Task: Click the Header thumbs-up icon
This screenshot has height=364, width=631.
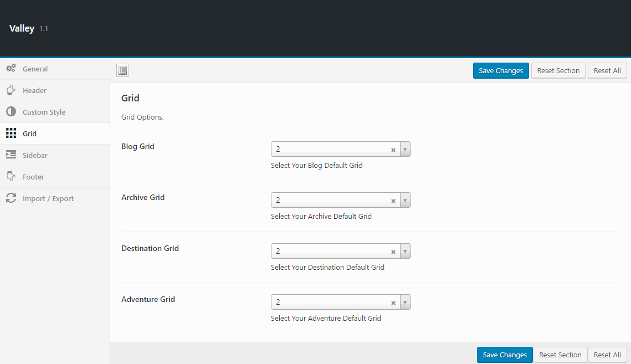Action: point(11,90)
